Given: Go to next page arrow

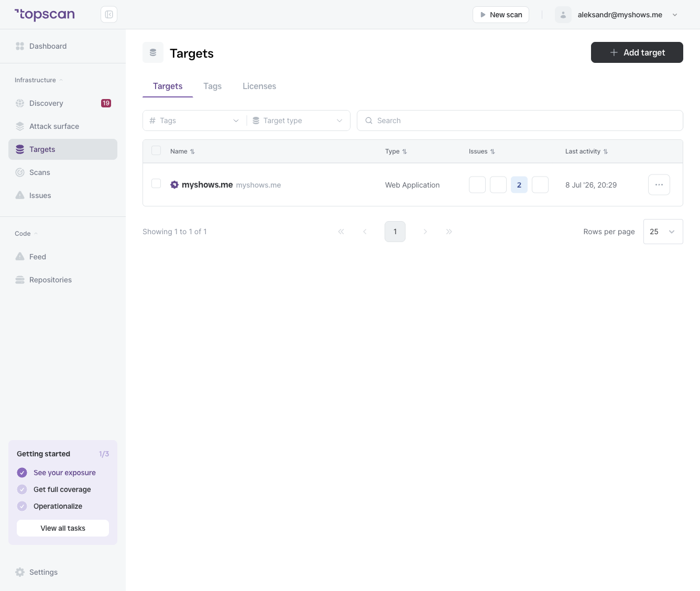Looking at the screenshot, I should (425, 232).
